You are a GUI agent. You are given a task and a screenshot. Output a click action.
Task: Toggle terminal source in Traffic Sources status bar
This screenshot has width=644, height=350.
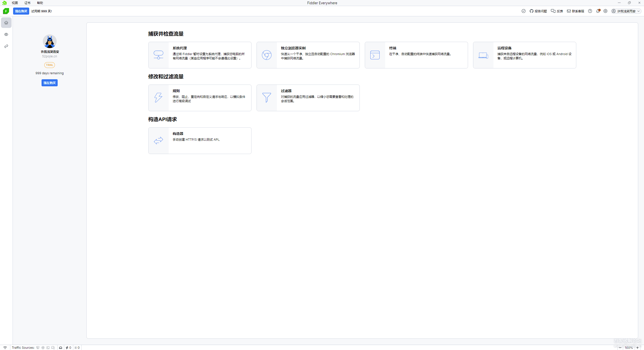click(x=48, y=347)
